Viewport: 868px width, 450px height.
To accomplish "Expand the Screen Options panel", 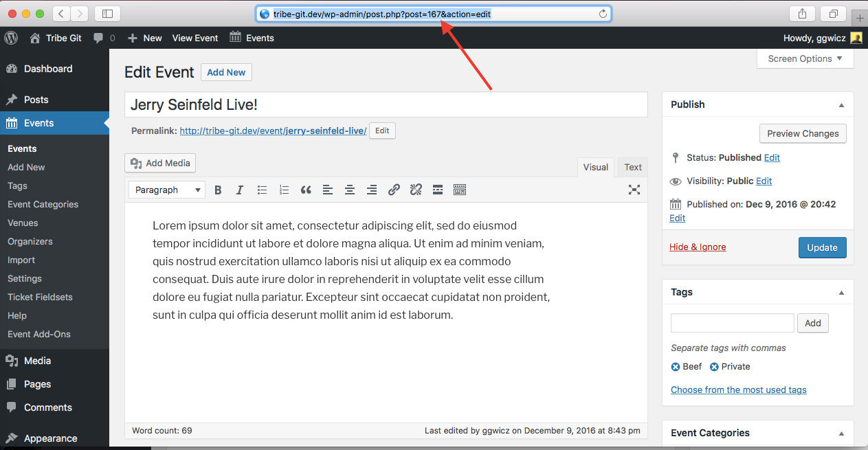I will point(805,58).
